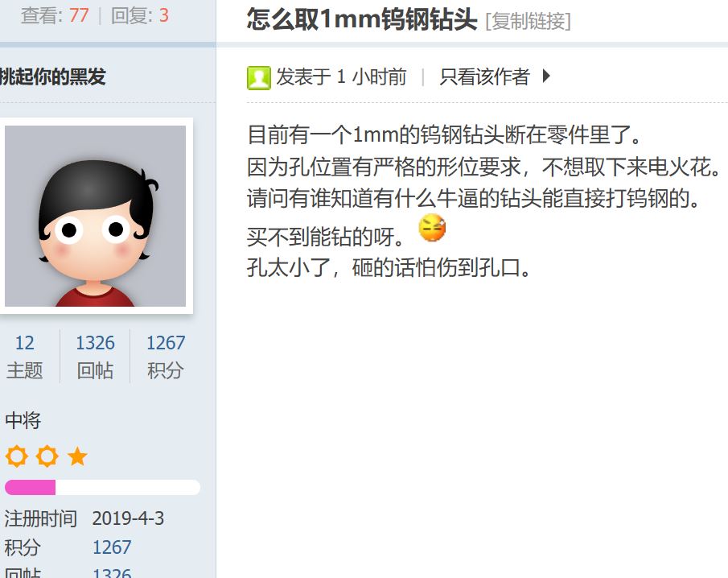Click the orange star rank icon
728x578 pixels.
[x=77, y=456]
